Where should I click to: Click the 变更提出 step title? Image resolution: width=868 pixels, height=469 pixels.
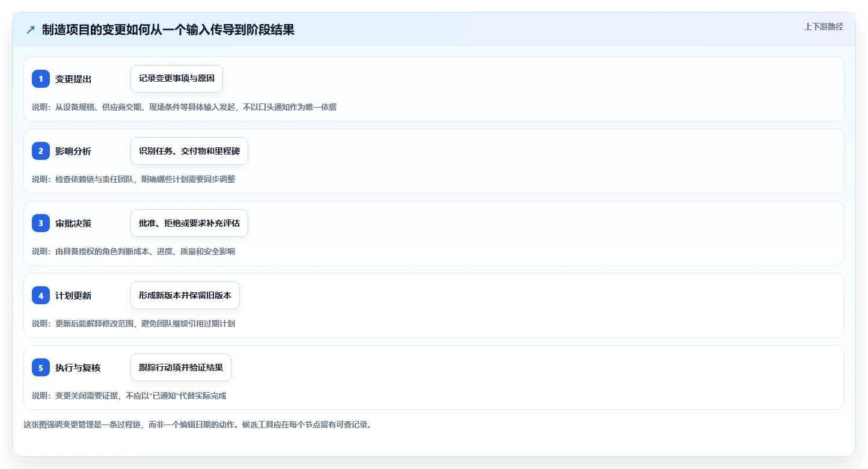click(73, 79)
